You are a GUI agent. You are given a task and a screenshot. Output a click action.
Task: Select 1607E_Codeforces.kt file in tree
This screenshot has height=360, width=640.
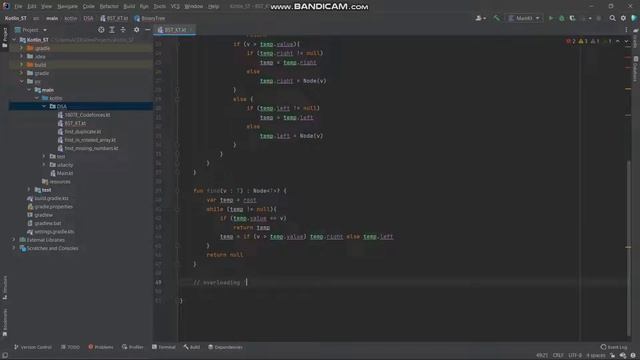pos(84,115)
